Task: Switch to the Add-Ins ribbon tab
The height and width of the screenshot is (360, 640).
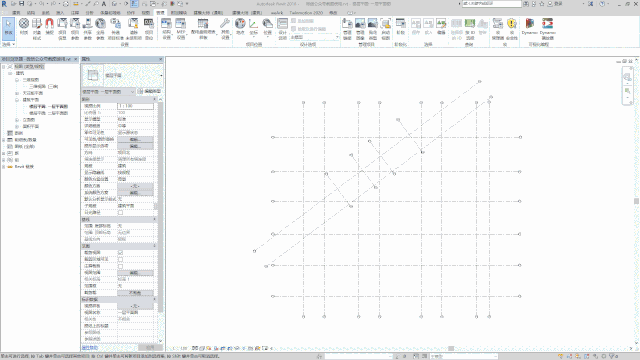Action: [x=178, y=13]
